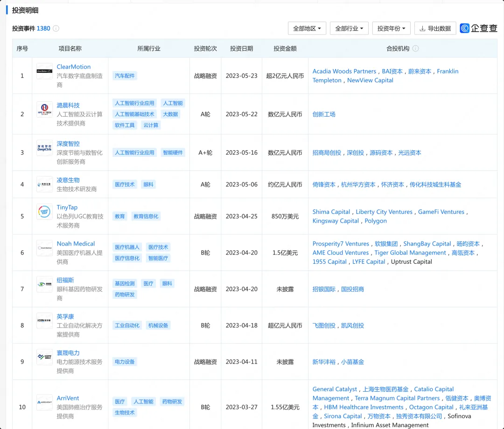The image size is (504, 429).
Task: Open the General Catalyst investor link
Action: tap(335, 389)
